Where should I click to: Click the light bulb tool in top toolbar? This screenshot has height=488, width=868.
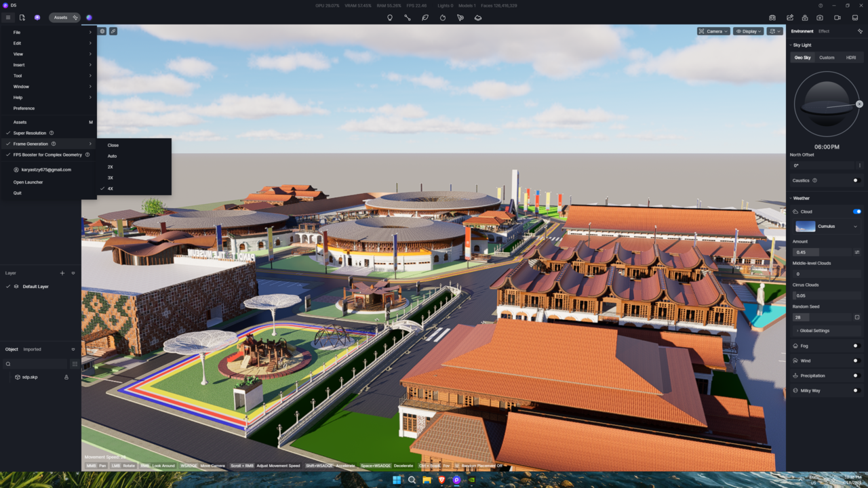pos(390,18)
